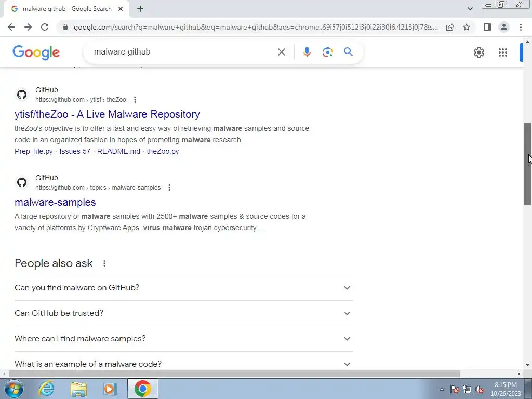The height and width of the screenshot is (399, 532).
Task: Close the malware github tab
Action: pos(121,9)
